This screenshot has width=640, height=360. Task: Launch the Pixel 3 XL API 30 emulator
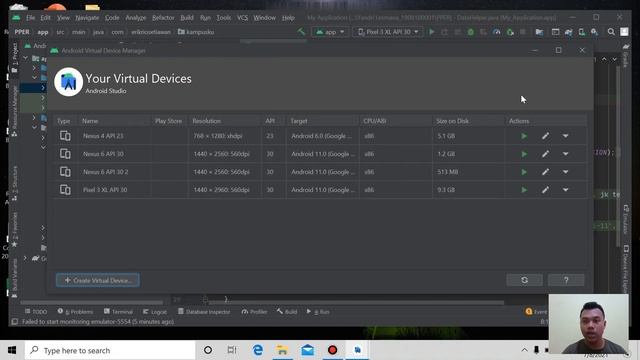[524, 190]
